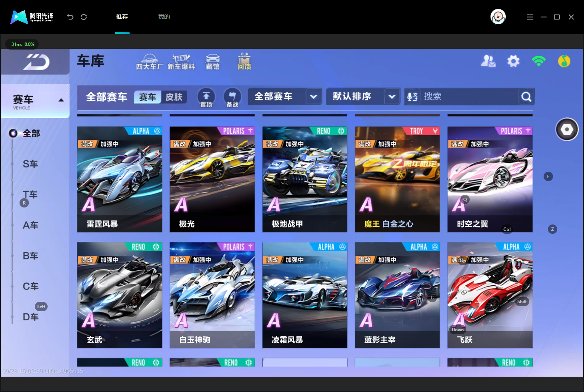Open the 新车爆料 new car news icon
Image resolution: width=584 pixels, height=392 pixels.
click(181, 62)
